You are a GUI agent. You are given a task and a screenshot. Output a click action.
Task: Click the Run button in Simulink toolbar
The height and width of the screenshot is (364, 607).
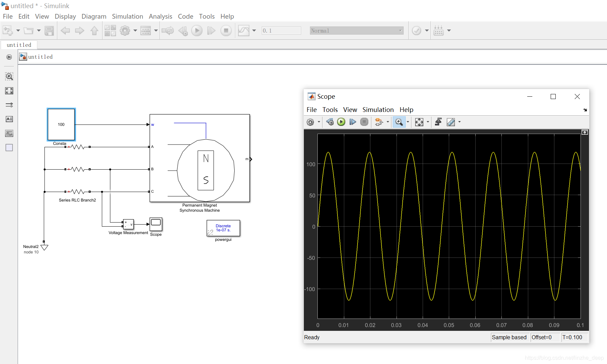point(197,31)
